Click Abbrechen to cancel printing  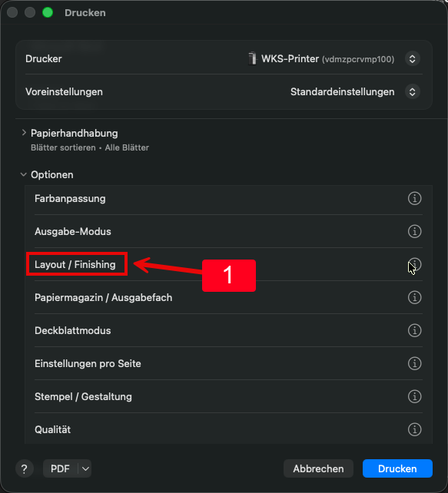(318, 468)
